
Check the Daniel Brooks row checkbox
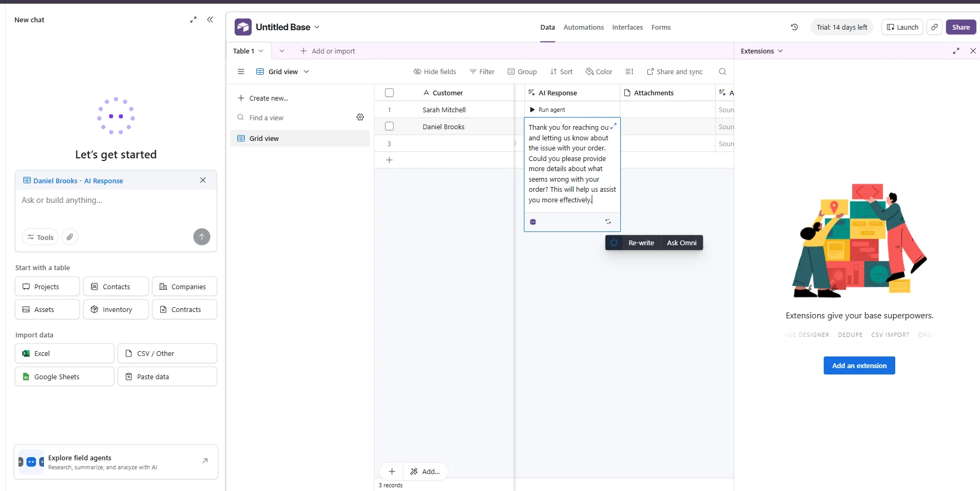(x=389, y=126)
